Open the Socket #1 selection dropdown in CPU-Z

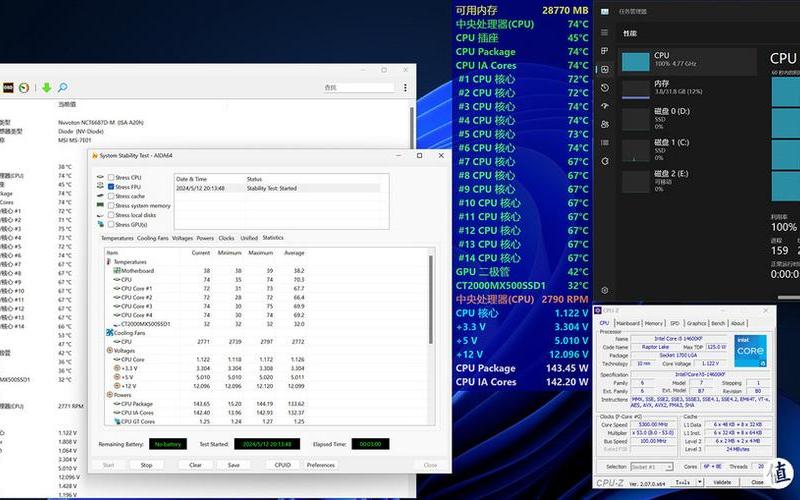coord(652,467)
